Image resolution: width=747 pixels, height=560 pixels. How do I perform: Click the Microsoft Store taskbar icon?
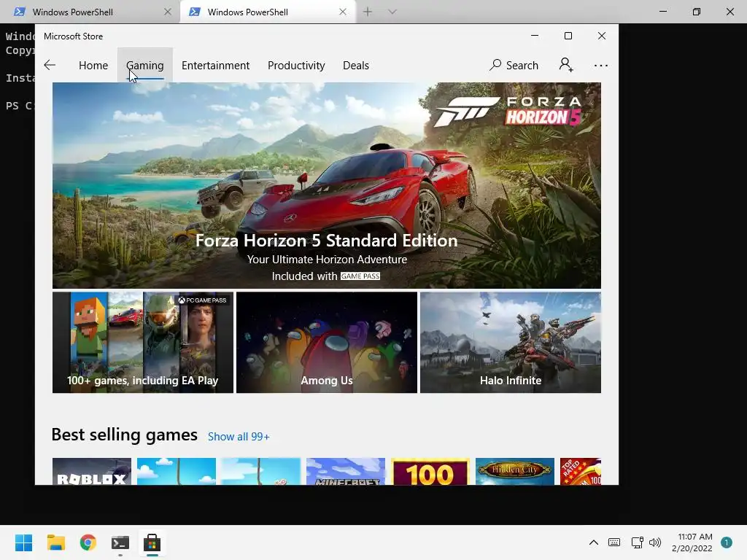point(152,542)
